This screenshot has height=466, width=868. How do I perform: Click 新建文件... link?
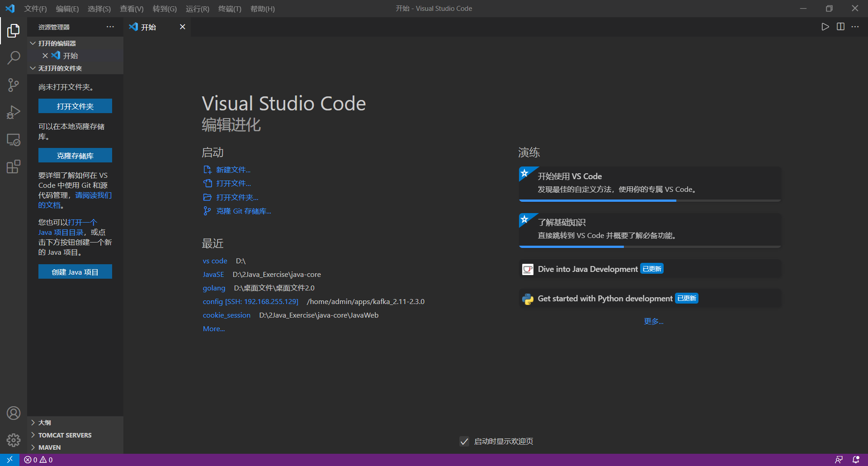[233, 170]
